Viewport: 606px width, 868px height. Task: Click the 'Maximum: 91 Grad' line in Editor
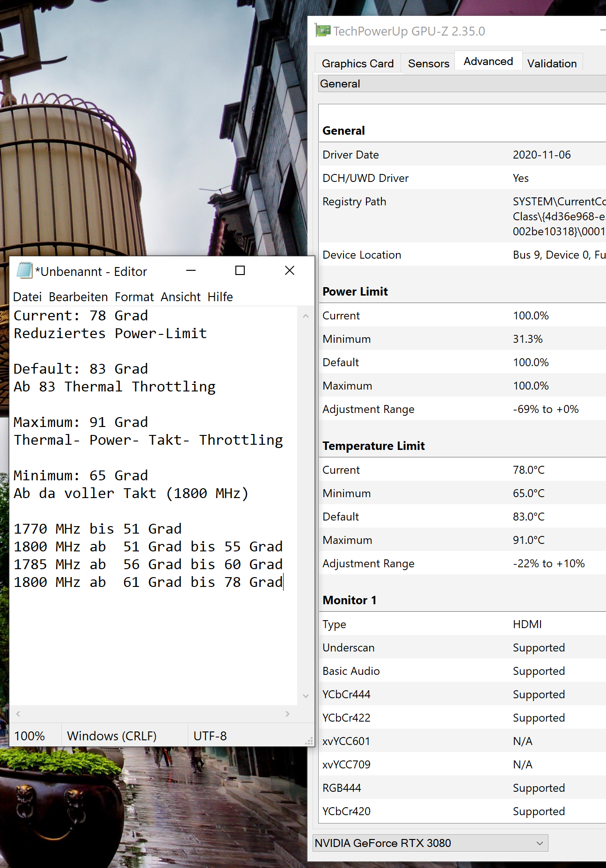coord(80,422)
